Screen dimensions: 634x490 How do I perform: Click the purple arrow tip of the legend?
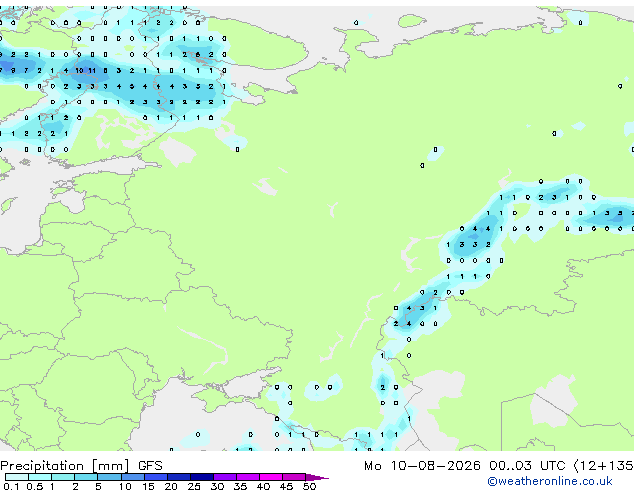coord(317,477)
